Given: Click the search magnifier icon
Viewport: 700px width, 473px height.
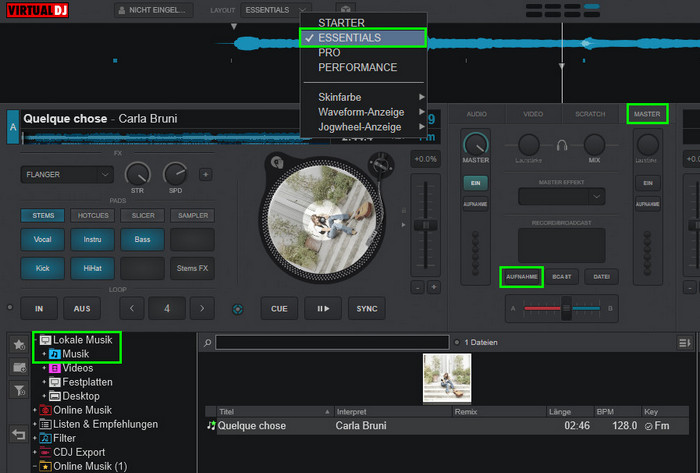Looking at the screenshot, I should tap(208, 343).
